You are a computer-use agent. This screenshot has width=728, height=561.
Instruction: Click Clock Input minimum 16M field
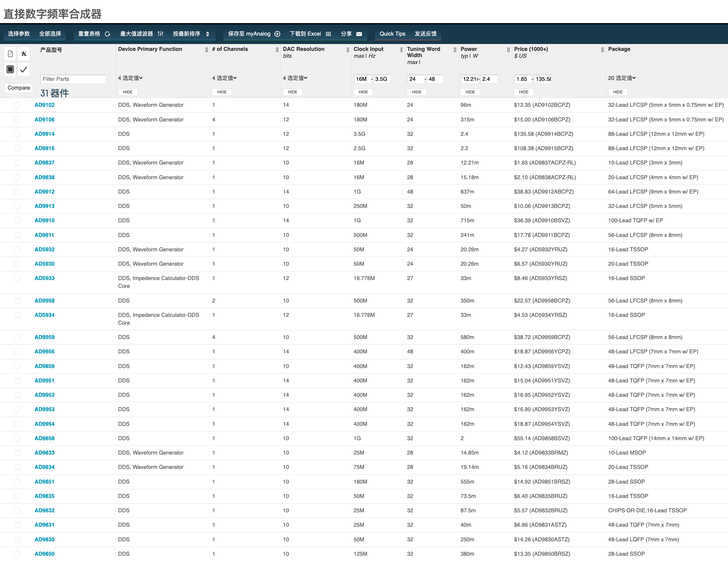pyautogui.click(x=362, y=79)
